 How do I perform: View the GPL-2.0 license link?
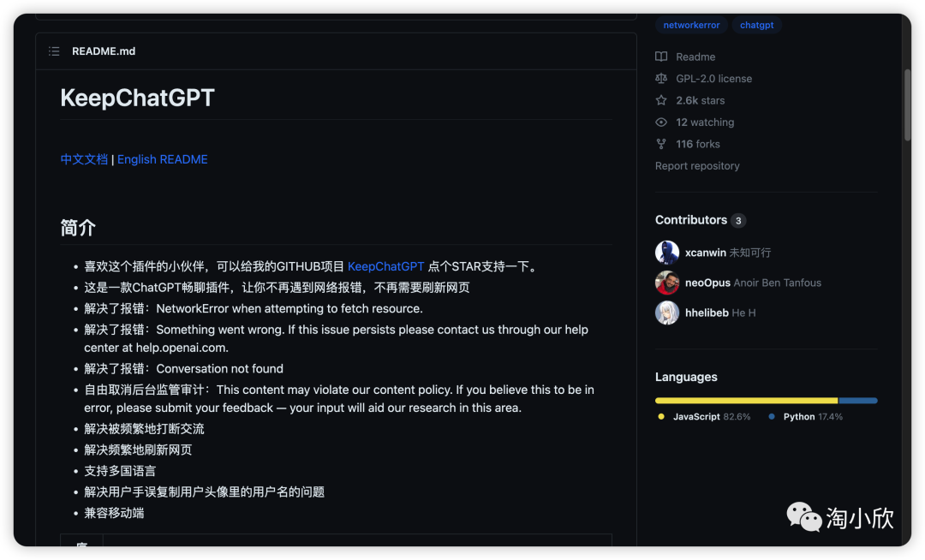(x=713, y=79)
